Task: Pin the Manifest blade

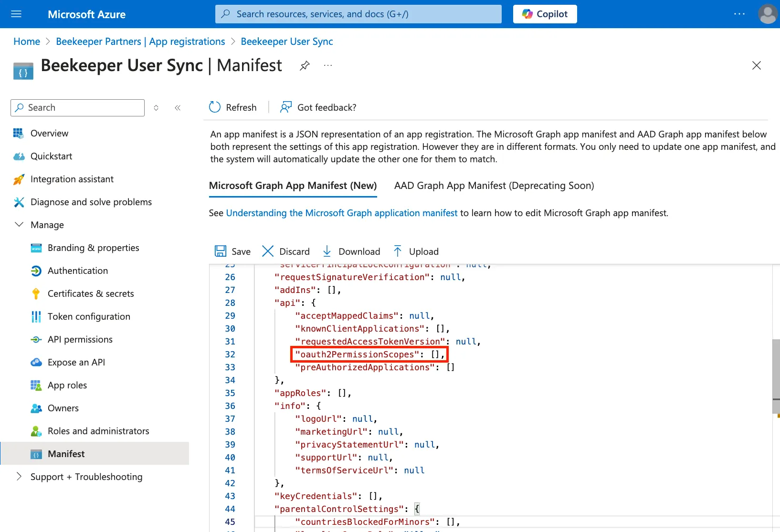Action: point(305,65)
